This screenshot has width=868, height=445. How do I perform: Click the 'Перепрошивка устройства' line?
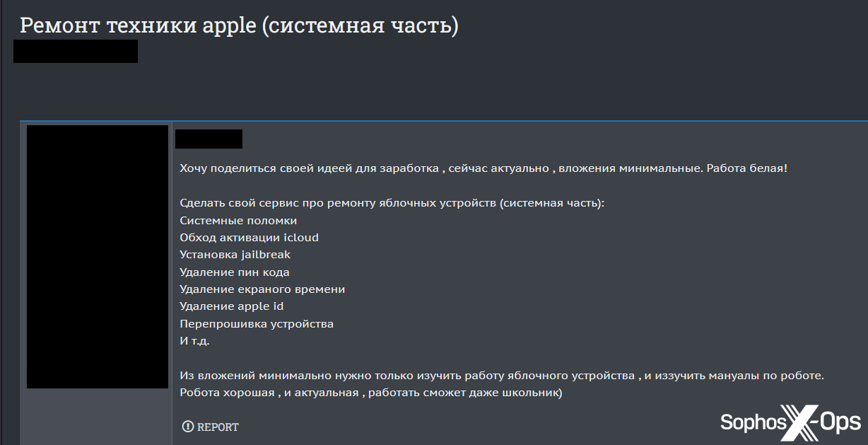(257, 324)
